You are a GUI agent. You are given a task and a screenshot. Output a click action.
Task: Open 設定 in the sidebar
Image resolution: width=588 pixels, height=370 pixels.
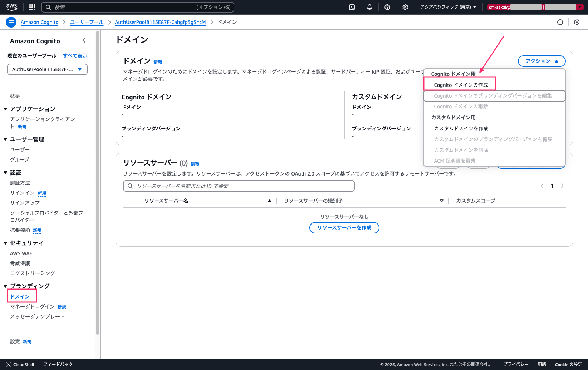tap(15, 341)
